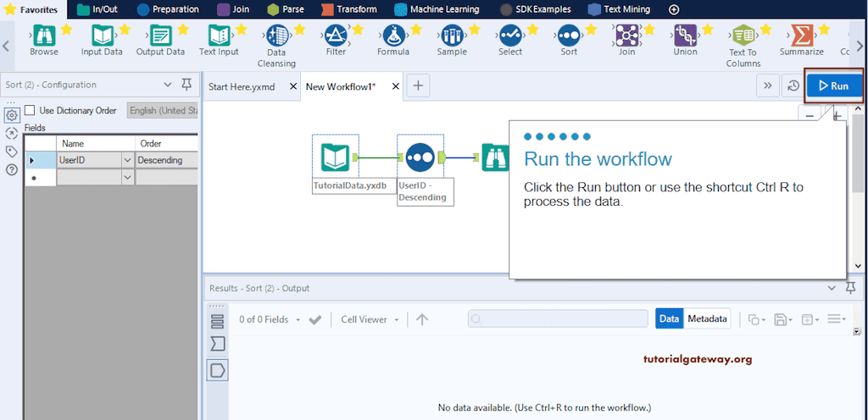Screen dimensions: 868x420
Task: Open the navigation tab in configuration sidebar
Action: coord(11,133)
